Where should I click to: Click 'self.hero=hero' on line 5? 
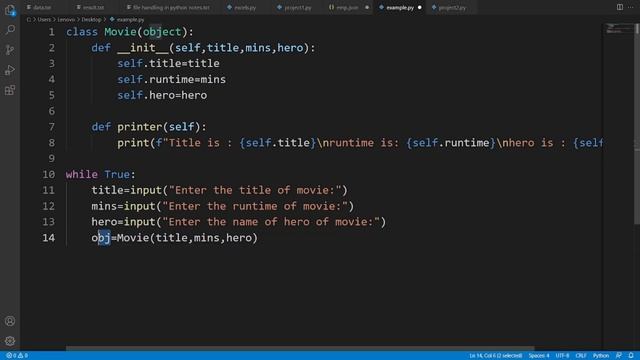[162, 95]
